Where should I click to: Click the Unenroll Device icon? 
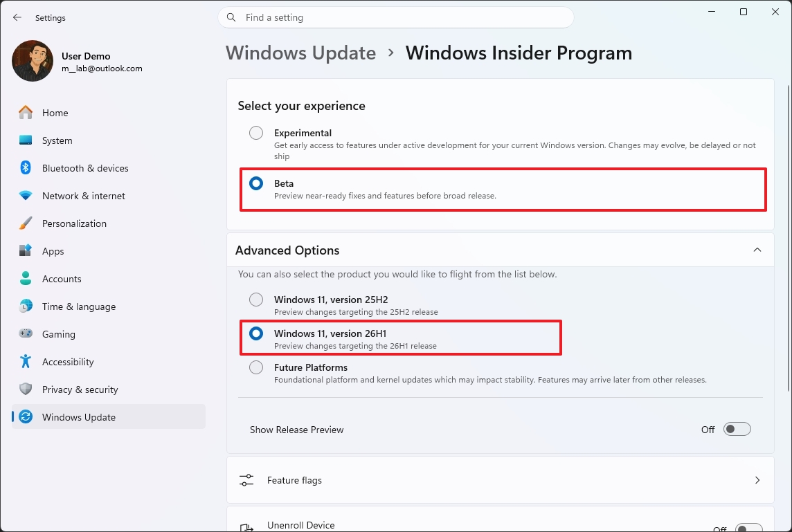(x=246, y=527)
